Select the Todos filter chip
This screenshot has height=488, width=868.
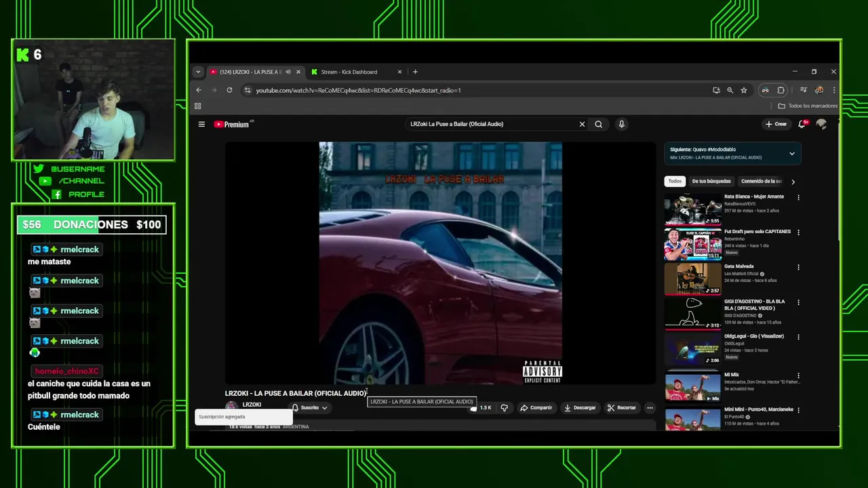point(675,181)
